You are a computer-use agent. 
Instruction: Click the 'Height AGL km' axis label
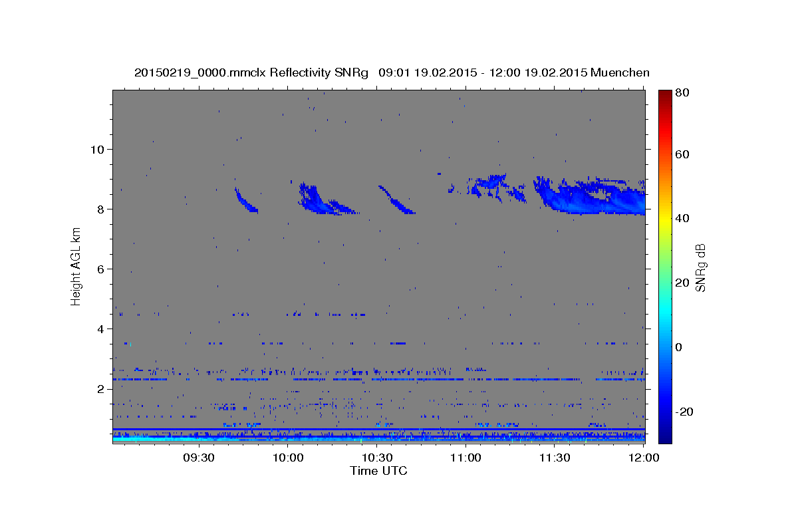(76, 266)
